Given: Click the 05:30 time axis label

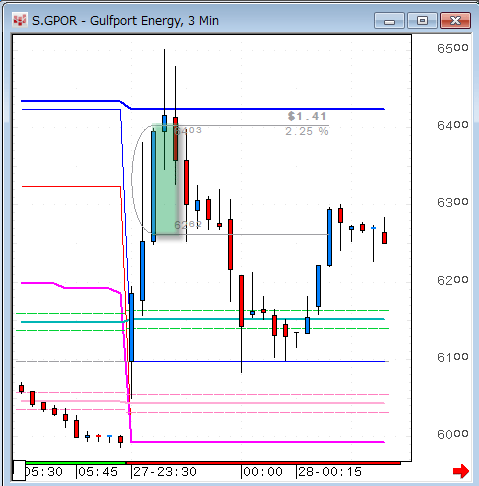Looking at the screenshot, I should click(x=44, y=472).
